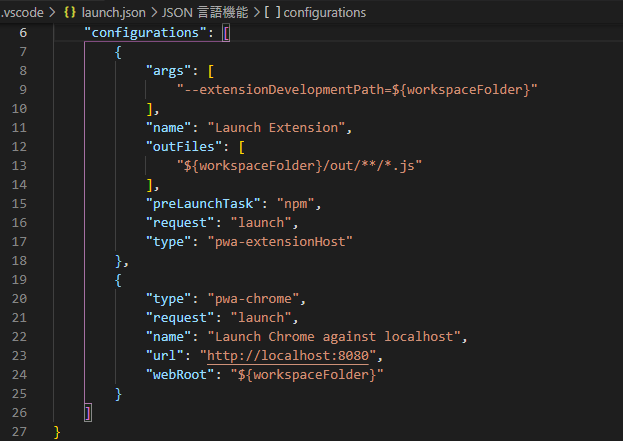
Task: Click the "webRoot" key
Action: 180,375
